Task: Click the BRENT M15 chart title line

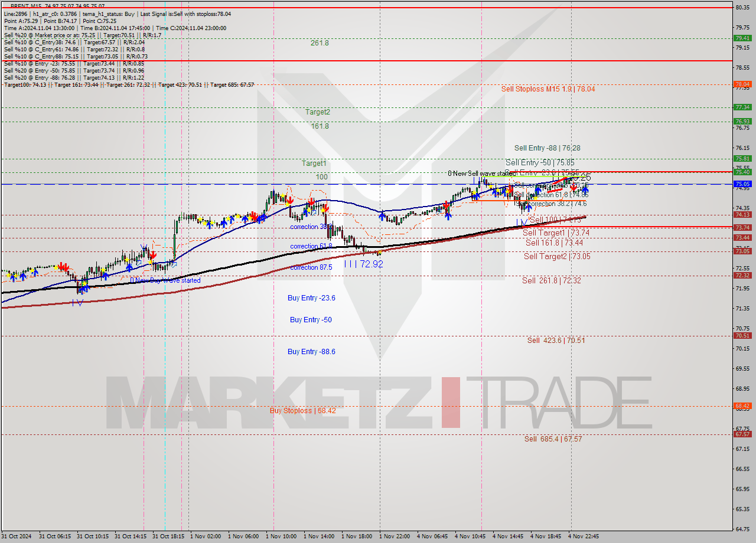Action: tap(58, 6)
